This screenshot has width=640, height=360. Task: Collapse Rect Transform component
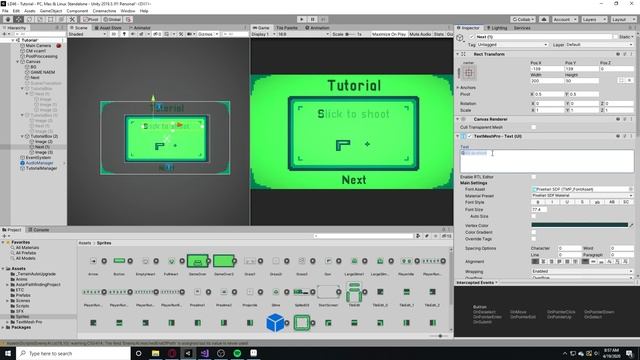(x=458, y=54)
